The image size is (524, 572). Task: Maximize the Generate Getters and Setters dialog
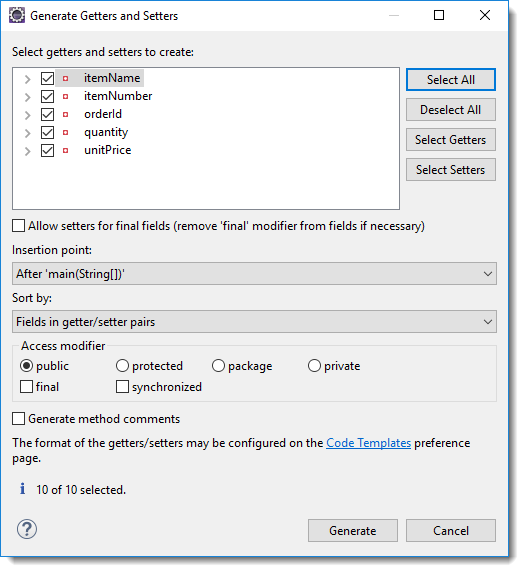coord(439,15)
